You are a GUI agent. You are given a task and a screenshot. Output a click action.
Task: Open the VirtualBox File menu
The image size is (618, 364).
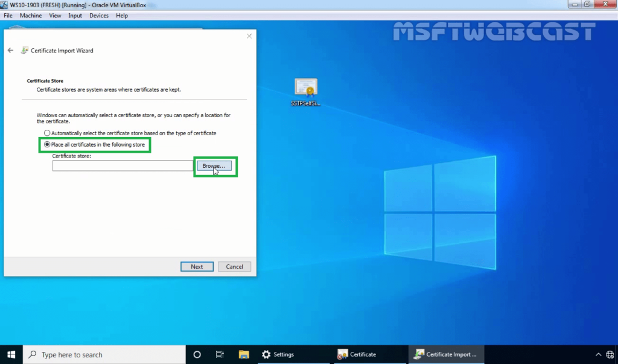[8, 15]
